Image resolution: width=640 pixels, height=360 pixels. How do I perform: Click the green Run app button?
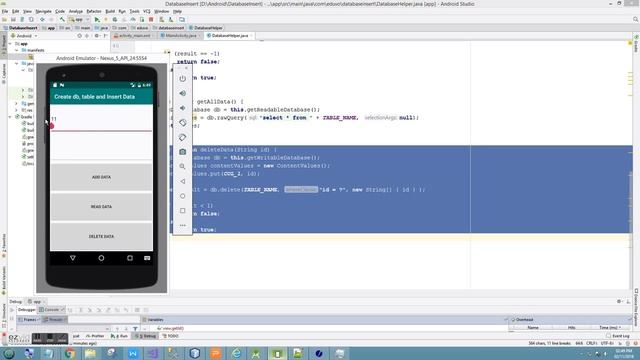97,20
